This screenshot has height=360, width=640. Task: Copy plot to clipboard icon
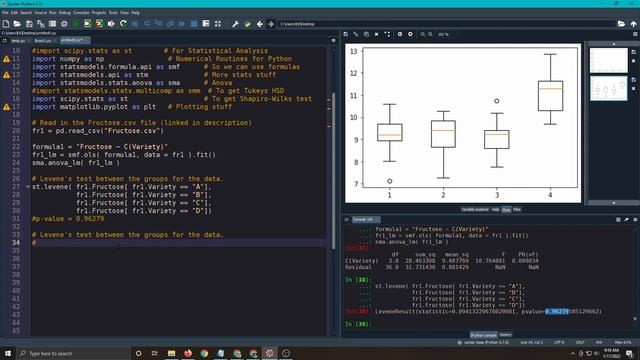pyautogui.click(x=366, y=34)
